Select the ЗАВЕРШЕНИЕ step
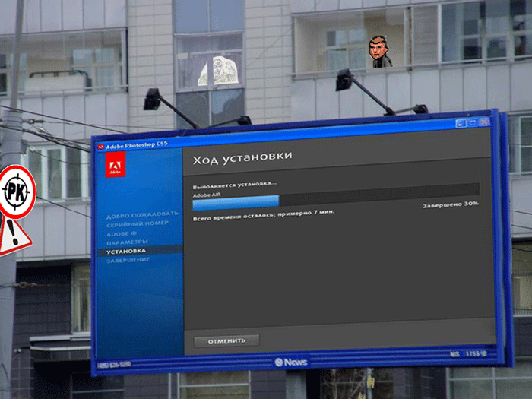Viewport: 532px width, 399px height. pos(128,260)
